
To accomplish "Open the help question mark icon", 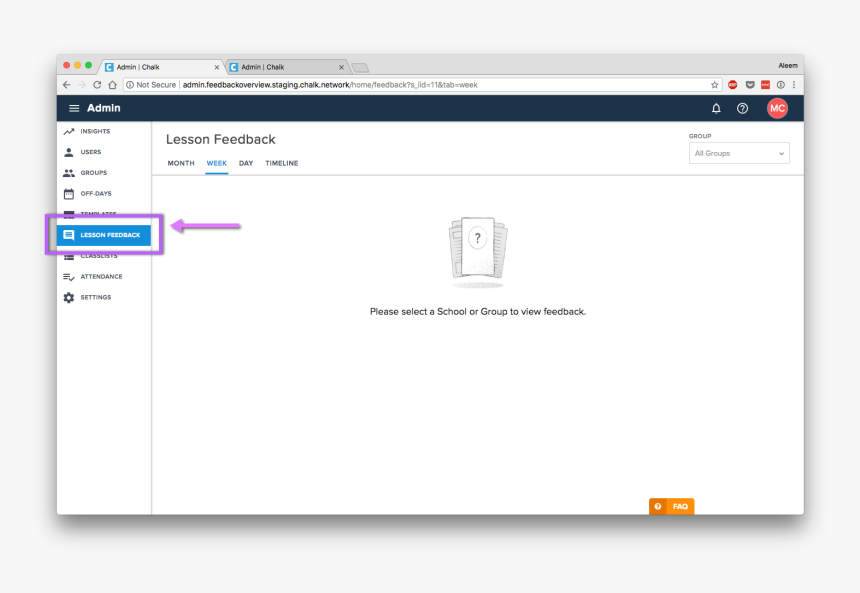I will (x=742, y=108).
